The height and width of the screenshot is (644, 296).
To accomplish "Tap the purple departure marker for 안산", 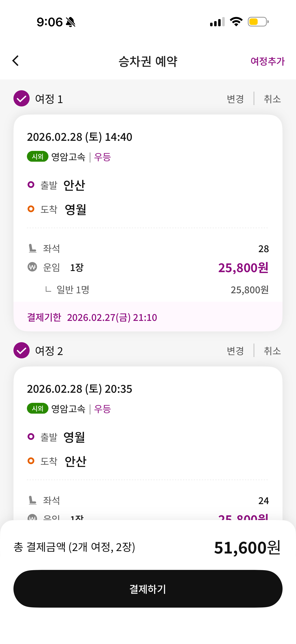I will click(31, 185).
